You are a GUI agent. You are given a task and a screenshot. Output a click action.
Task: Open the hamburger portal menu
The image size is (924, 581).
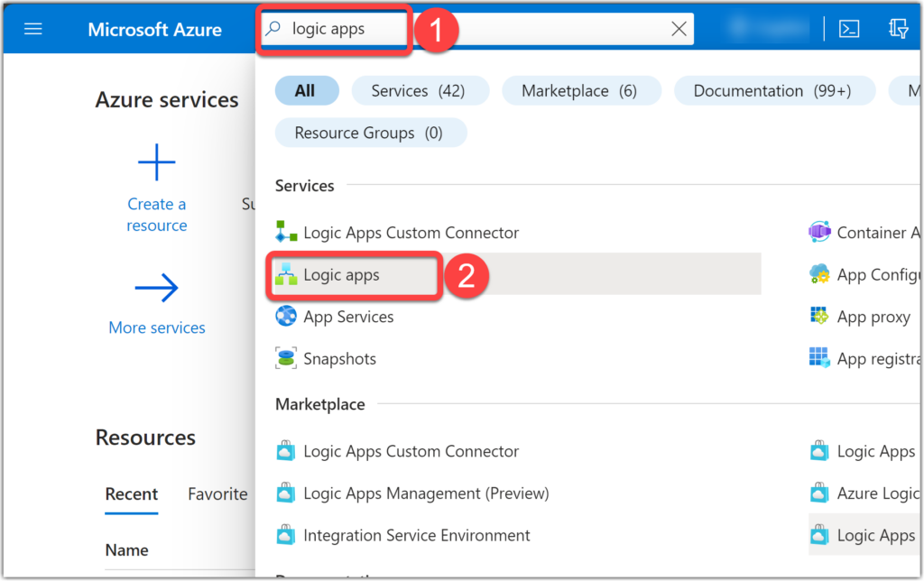click(x=33, y=29)
